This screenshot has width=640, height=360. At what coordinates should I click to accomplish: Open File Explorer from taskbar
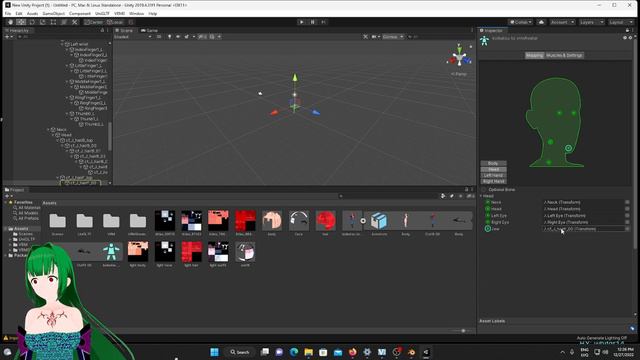click(x=309, y=352)
